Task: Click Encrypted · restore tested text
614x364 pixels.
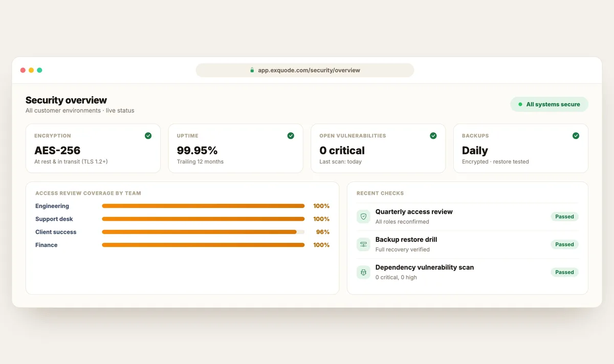Action: 495,162
